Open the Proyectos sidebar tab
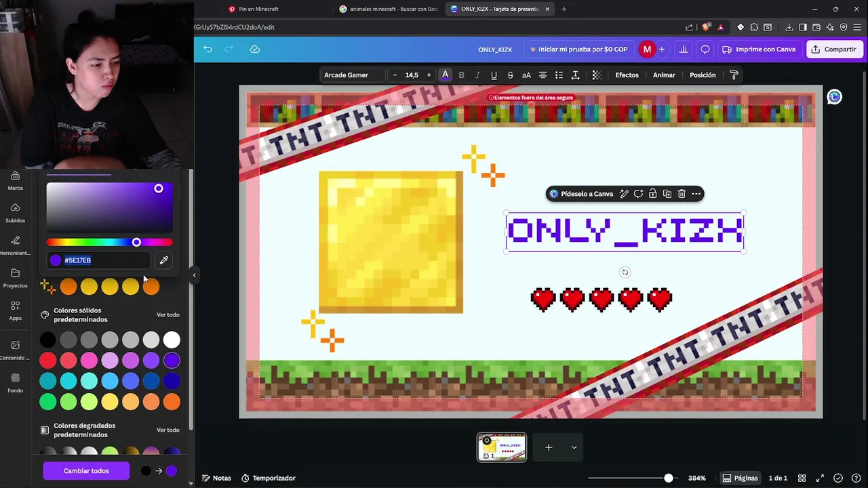868x488 pixels. click(15, 278)
